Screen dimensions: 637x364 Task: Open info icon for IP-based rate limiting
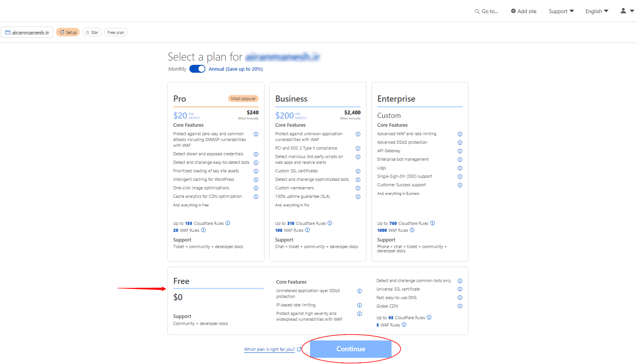coord(359,305)
